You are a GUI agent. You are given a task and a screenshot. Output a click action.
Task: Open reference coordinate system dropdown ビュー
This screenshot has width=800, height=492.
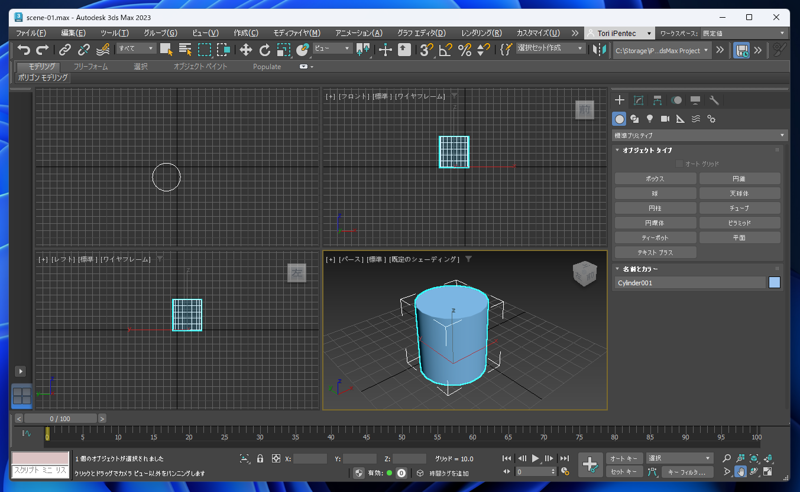(332, 48)
